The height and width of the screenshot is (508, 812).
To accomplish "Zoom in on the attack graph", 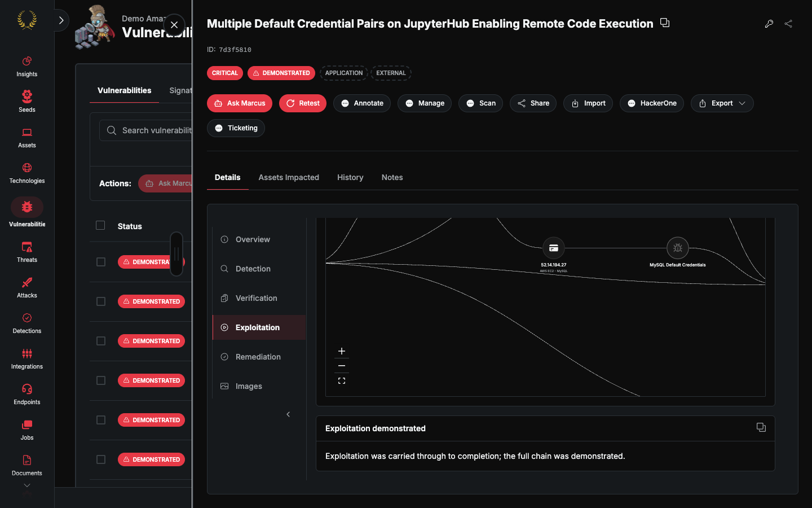I will click(x=342, y=351).
